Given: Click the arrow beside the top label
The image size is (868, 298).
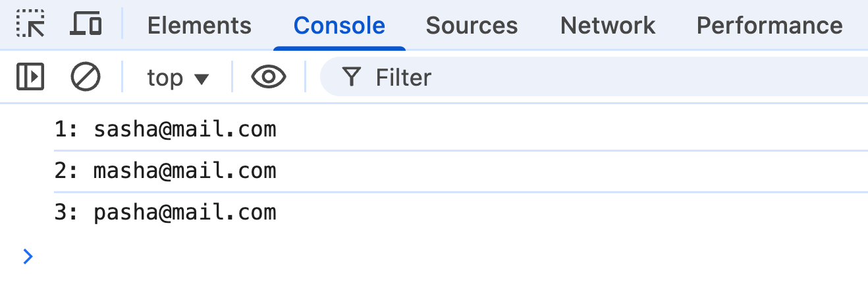Looking at the screenshot, I should tap(202, 79).
